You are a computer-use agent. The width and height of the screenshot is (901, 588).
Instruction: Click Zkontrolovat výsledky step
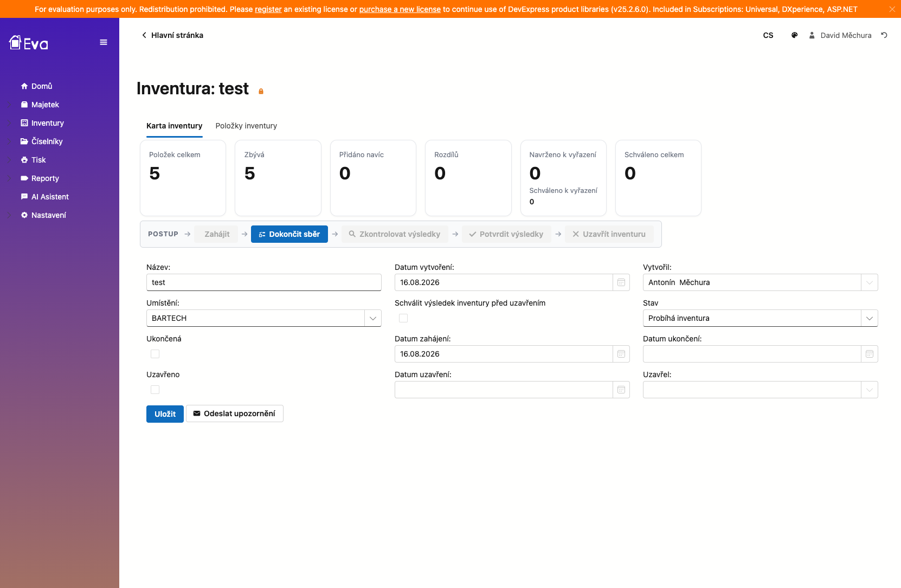[x=395, y=234]
